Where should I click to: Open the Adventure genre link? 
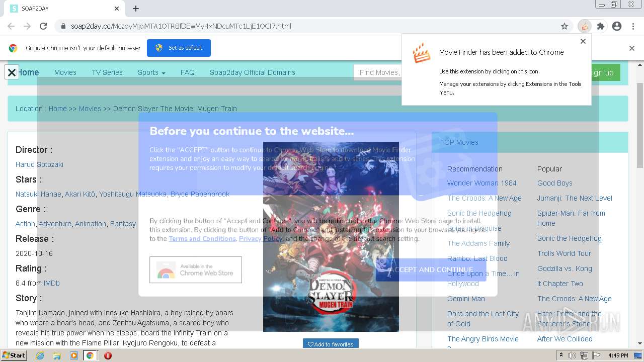(55, 224)
